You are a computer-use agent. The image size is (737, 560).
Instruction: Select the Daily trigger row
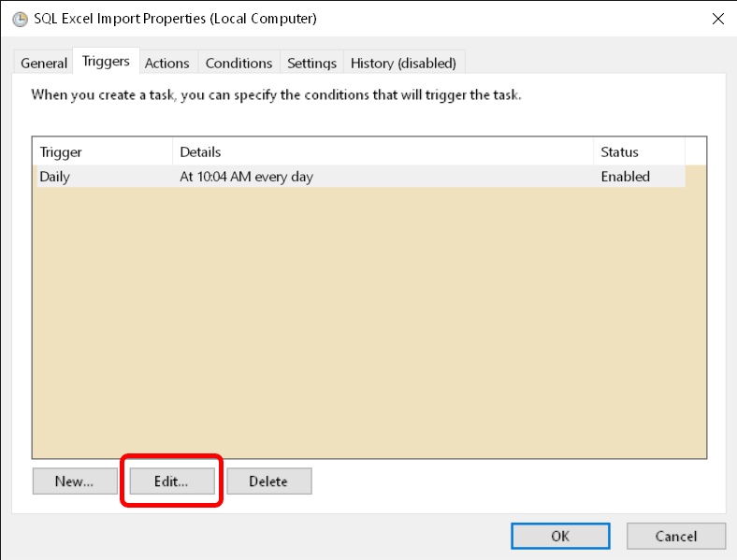[x=55, y=177]
